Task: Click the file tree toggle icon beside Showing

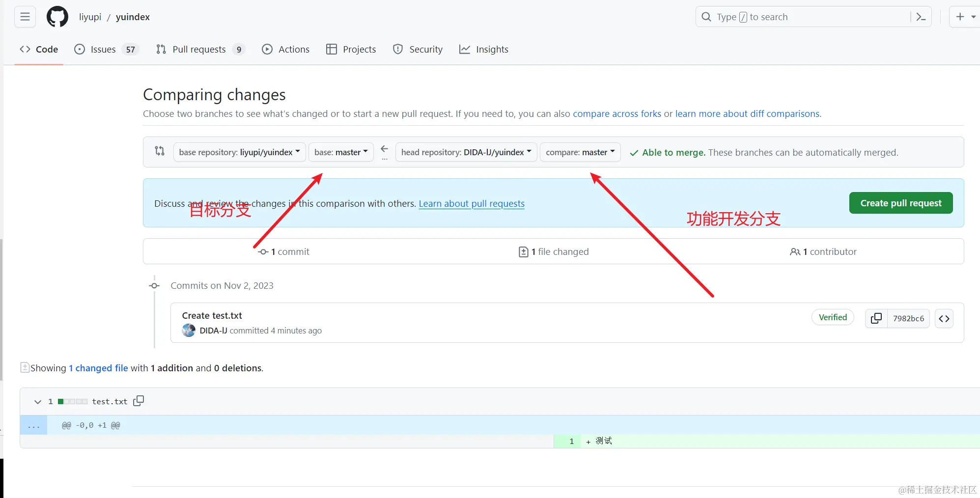Action: point(25,367)
